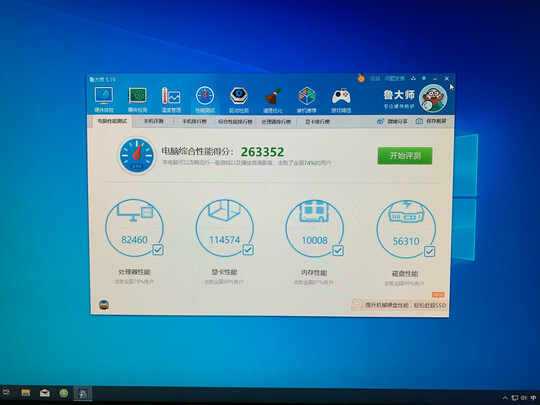Select 性能测试 performance gauge icon
This screenshot has height=405, width=540.
[x=205, y=100]
